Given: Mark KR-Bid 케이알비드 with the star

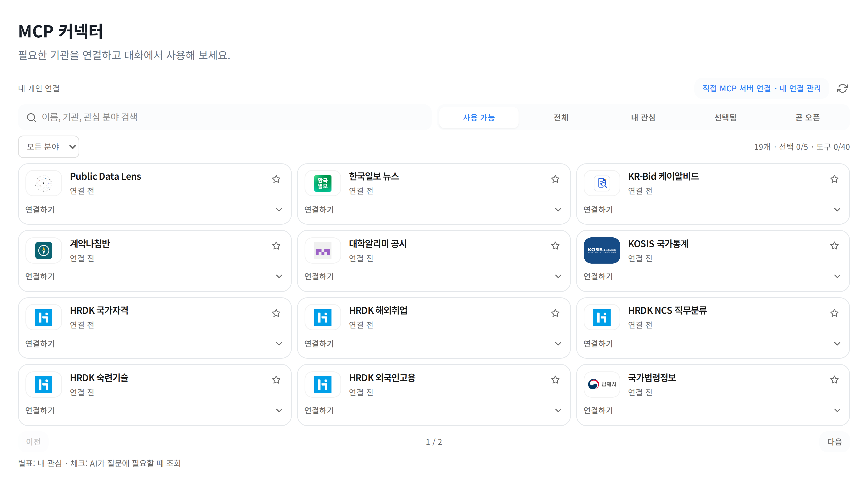Looking at the screenshot, I should (834, 179).
